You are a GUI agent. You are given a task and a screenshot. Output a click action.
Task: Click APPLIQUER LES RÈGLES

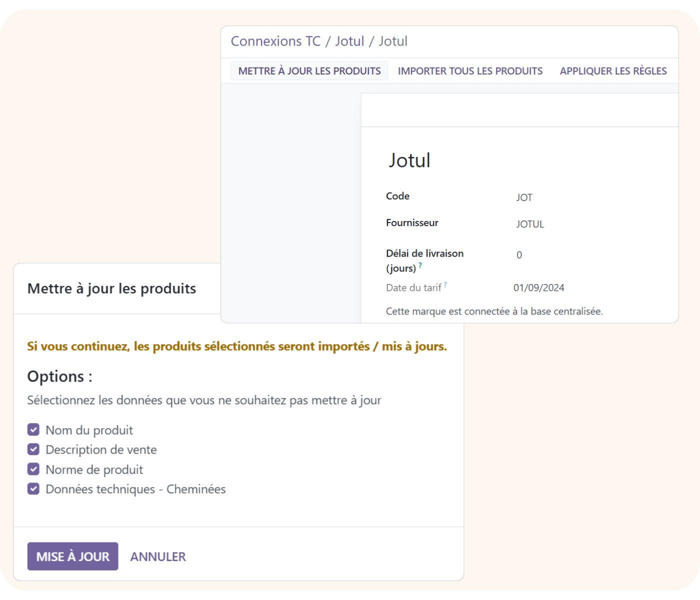(x=613, y=71)
